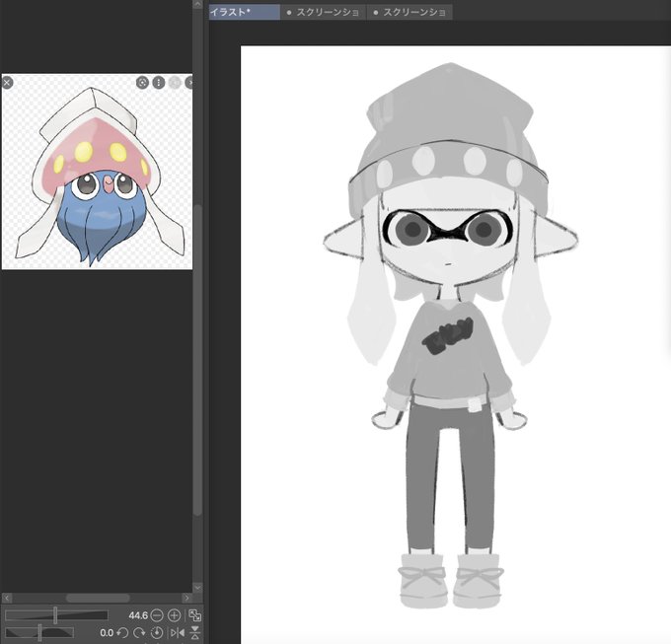671x644 pixels.
Task: Switch to the イラスト* document tab
Action: click(x=245, y=12)
